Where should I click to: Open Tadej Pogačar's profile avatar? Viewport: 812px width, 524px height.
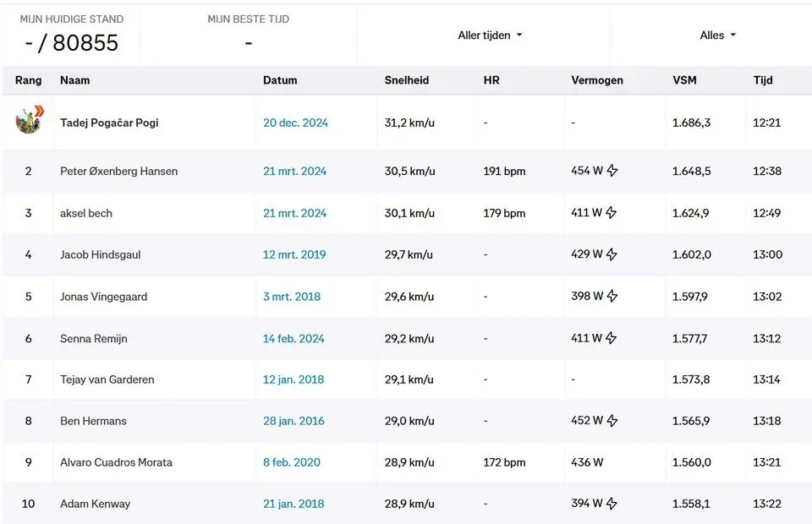(29, 119)
